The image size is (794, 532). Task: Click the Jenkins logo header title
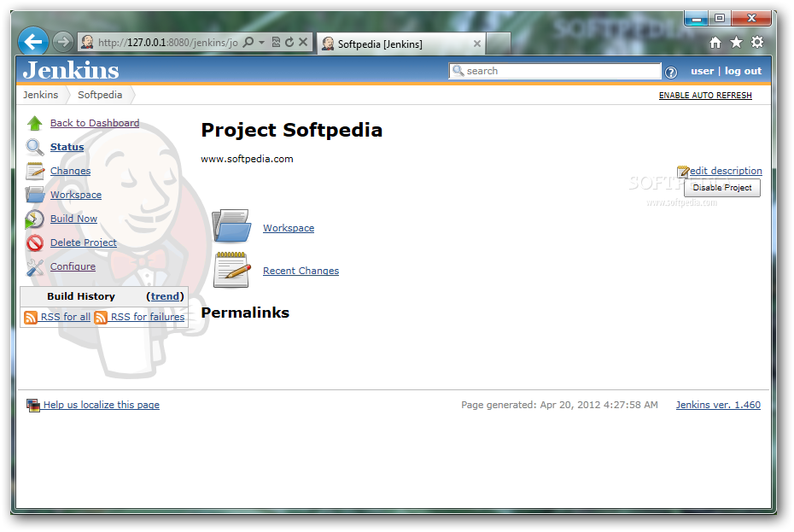71,70
